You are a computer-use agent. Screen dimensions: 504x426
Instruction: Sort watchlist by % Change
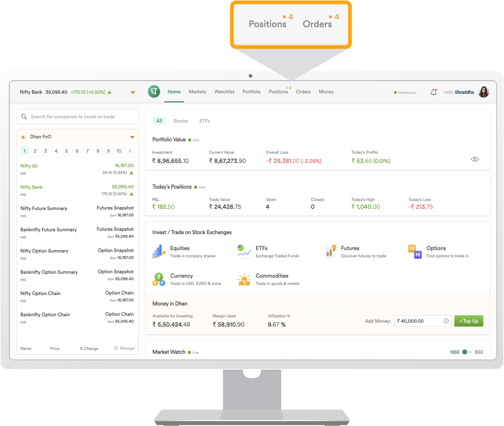[89, 349]
